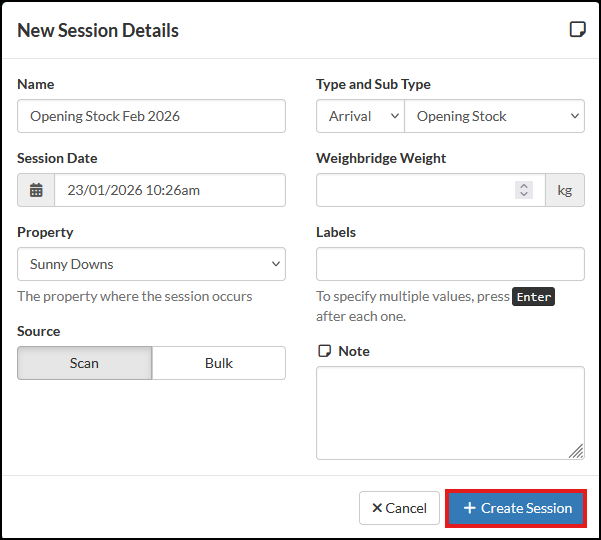Click the kg unit addon
The height and width of the screenshot is (540, 601).
point(564,190)
